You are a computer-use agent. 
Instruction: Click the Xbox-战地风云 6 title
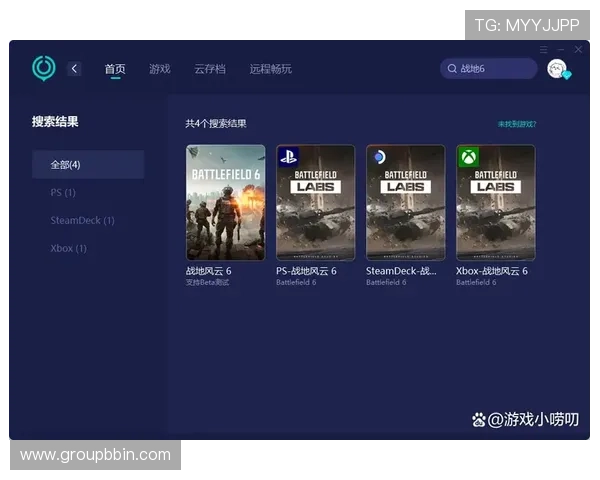(492, 271)
